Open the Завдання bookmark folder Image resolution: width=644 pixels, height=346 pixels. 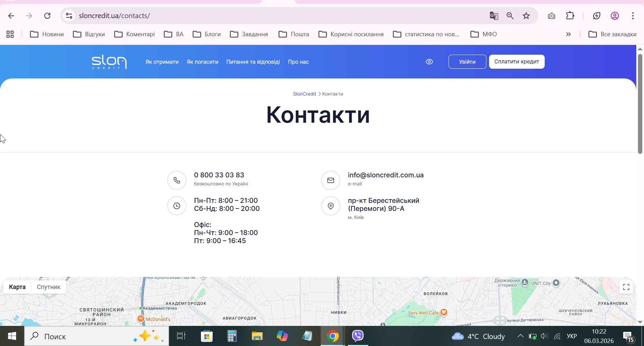click(249, 34)
